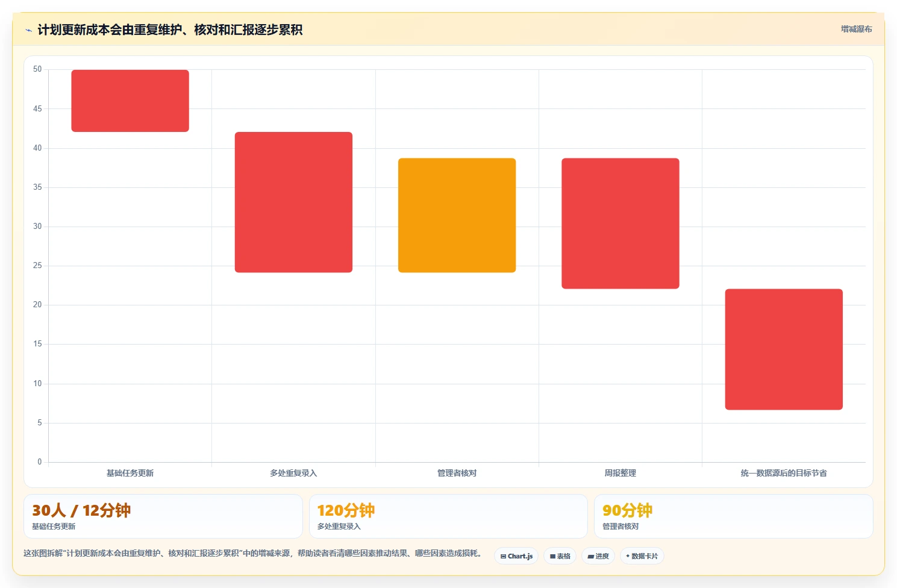The width and height of the screenshot is (897, 588).
Task: Click the Chart.js tag chip
Action: point(516,556)
